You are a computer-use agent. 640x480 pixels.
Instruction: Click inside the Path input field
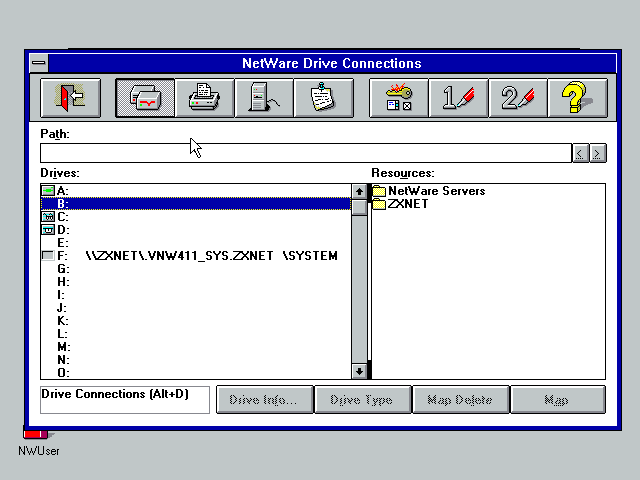coord(306,153)
